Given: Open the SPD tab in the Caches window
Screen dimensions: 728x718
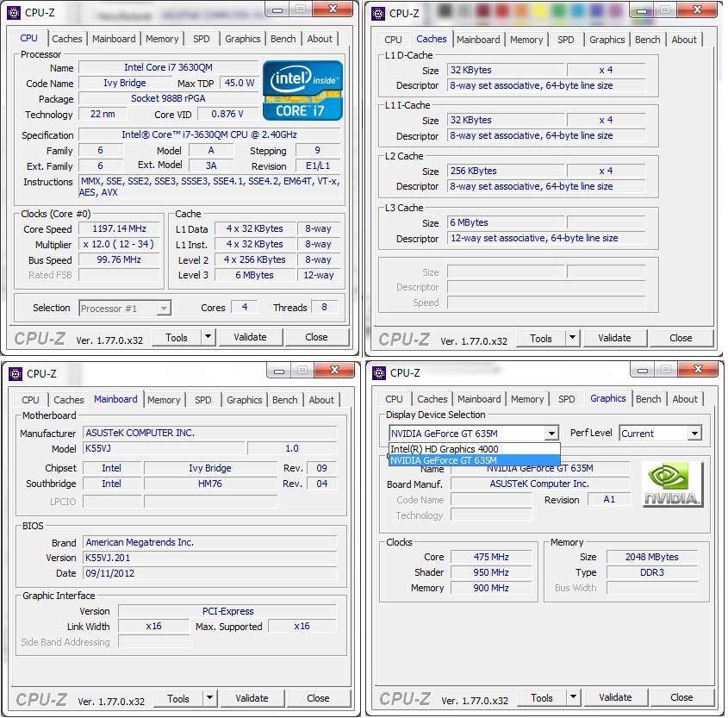Looking at the screenshot, I should [x=565, y=40].
